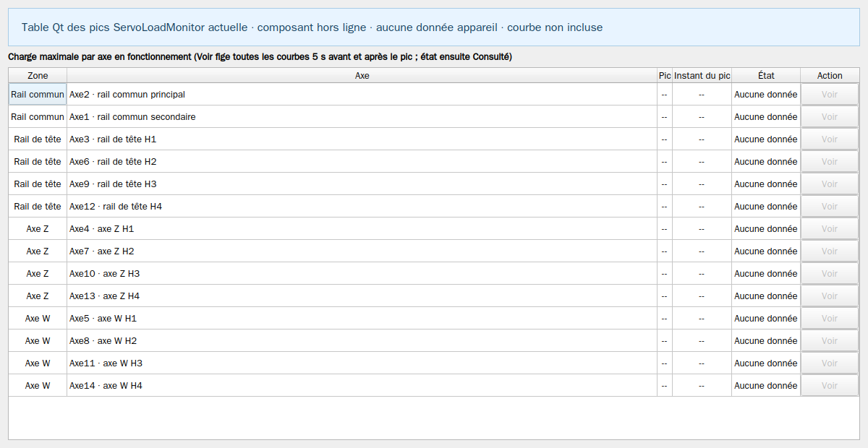The width and height of the screenshot is (868, 448).
Task: Sort by the Instant du pic header
Action: pos(702,76)
